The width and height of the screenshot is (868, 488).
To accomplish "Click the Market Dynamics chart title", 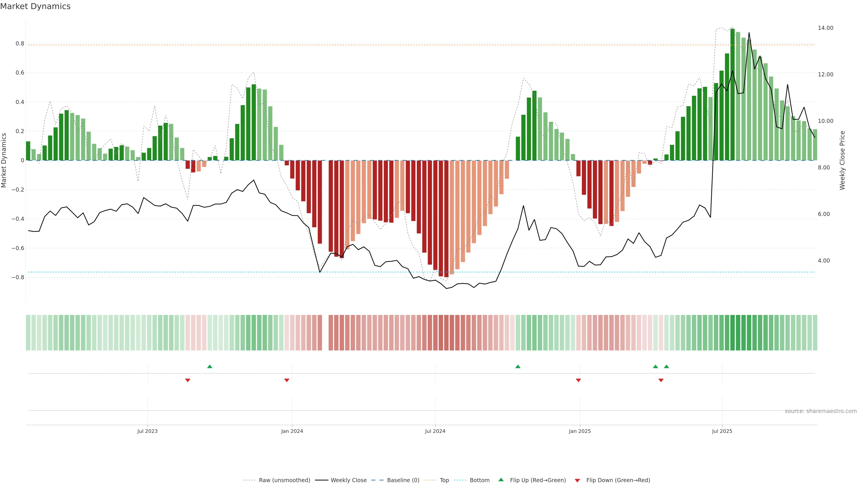I will coord(35,6).
